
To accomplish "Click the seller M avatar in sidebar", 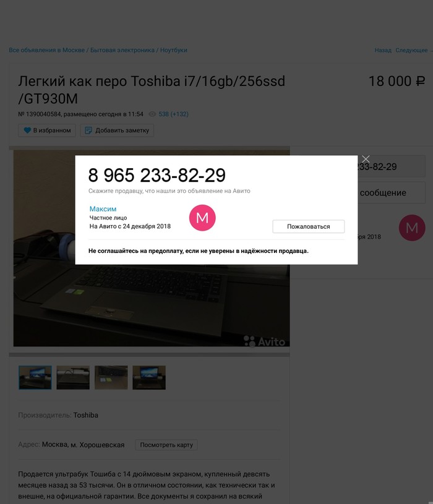I will [412, 228].
